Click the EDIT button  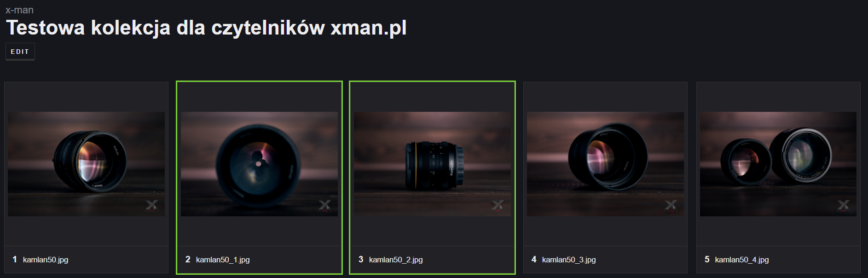[20, 52]
